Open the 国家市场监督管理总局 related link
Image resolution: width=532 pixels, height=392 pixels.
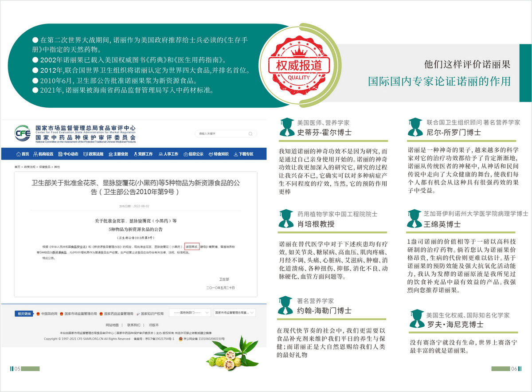coord(78,314)
